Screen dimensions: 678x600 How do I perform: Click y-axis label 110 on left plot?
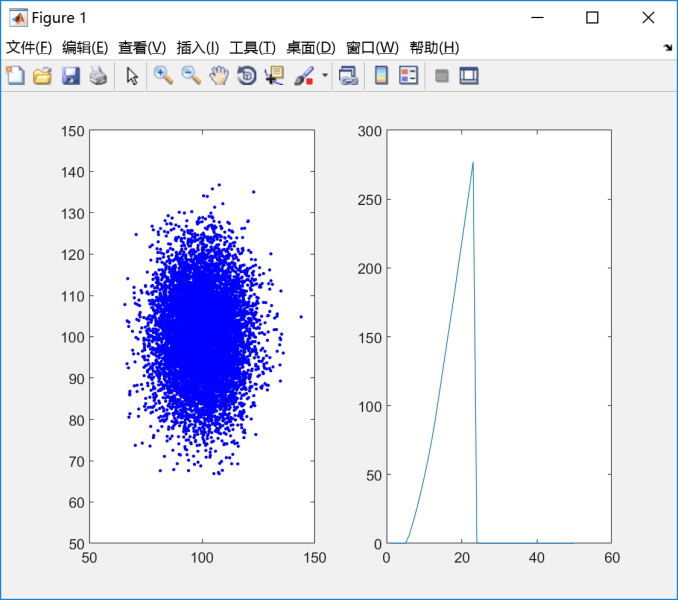tap(73, 297)
